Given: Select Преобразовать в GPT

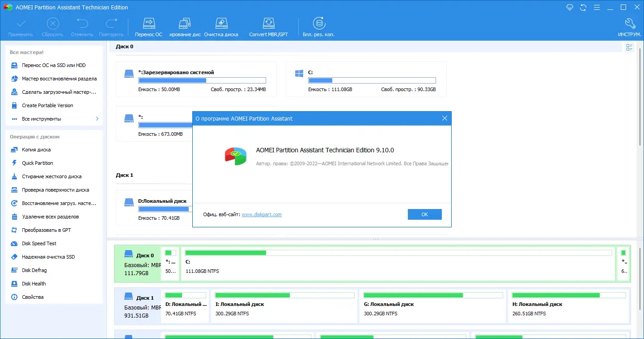Looking at the screenshot, I should tap(54, 230).
